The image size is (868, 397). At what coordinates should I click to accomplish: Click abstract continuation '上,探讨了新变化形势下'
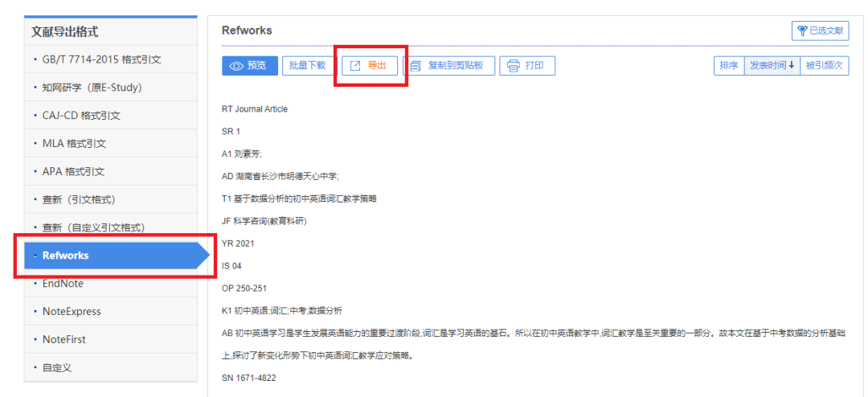(317, 355)
